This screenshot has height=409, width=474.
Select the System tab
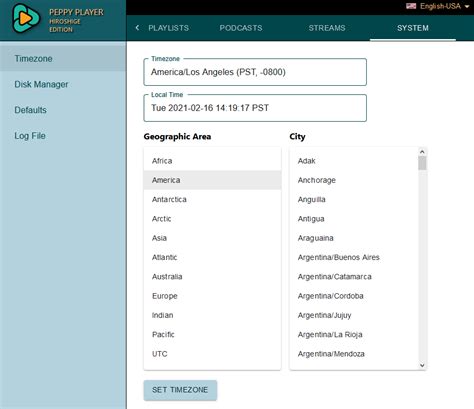[x=413, y=28]
